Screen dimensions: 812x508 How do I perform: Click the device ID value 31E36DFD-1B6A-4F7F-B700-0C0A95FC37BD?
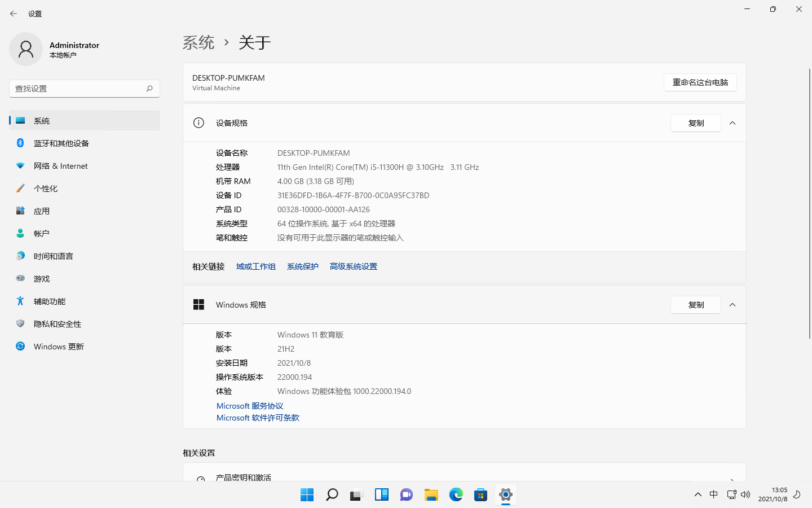[354, 195]
